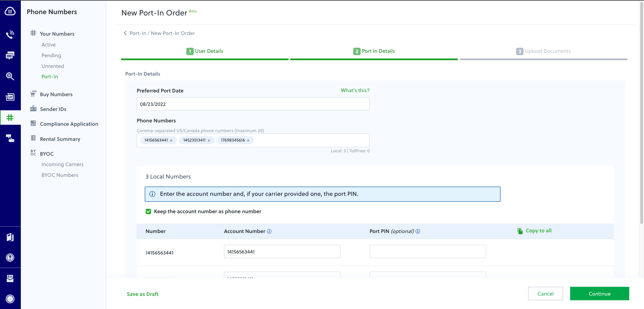644x309 pixels.
Task: Switch to User Details step
Action: 205,51
